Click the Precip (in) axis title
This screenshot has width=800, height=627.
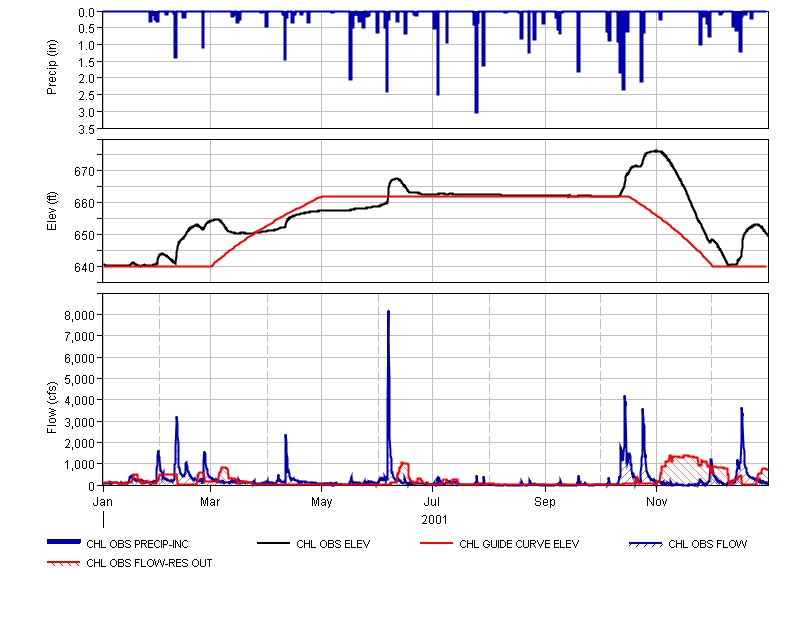52,67
